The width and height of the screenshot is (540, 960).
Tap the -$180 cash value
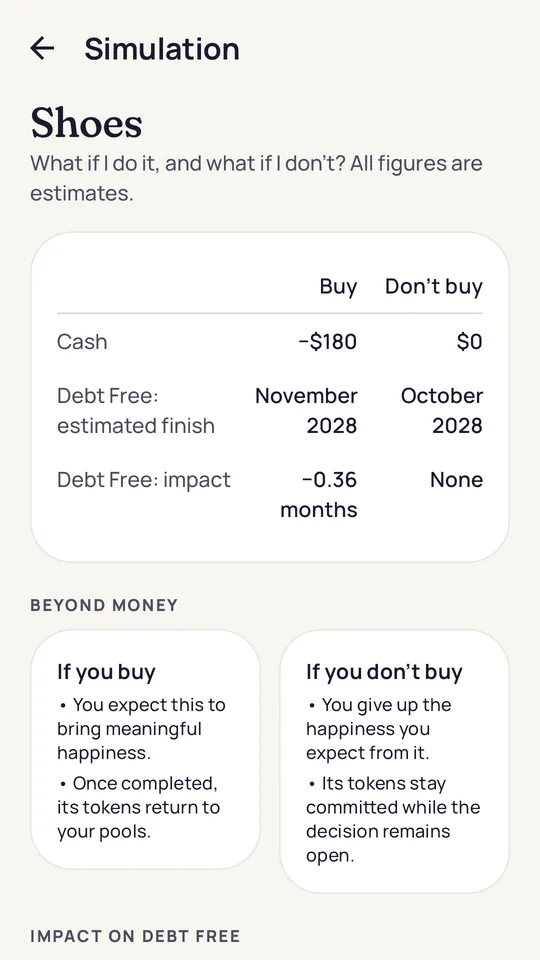click(328, 342)
